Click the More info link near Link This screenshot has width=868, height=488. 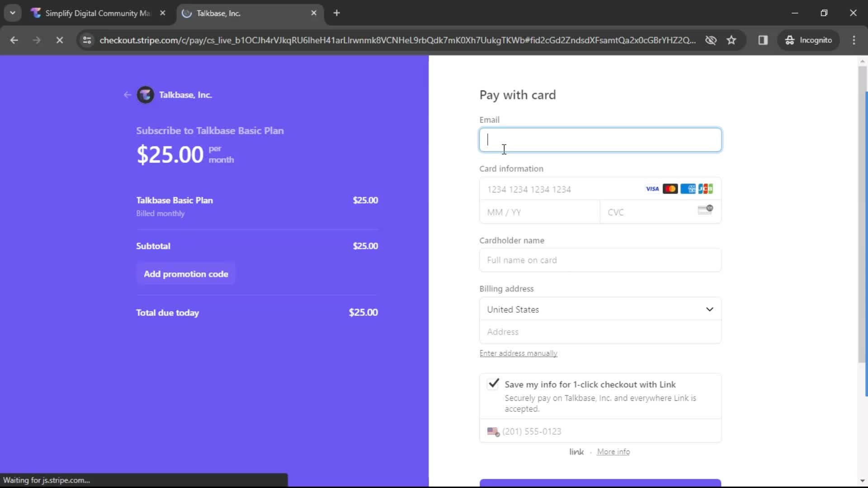[613, 452]
